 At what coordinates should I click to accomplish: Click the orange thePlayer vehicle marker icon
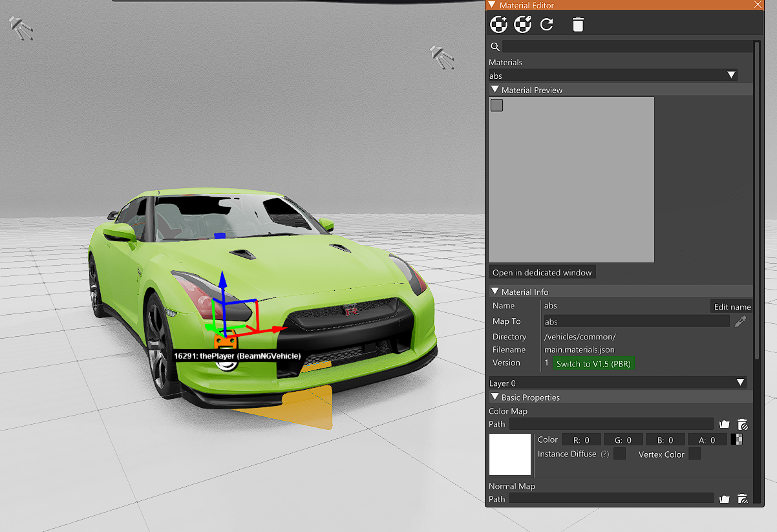225,341
